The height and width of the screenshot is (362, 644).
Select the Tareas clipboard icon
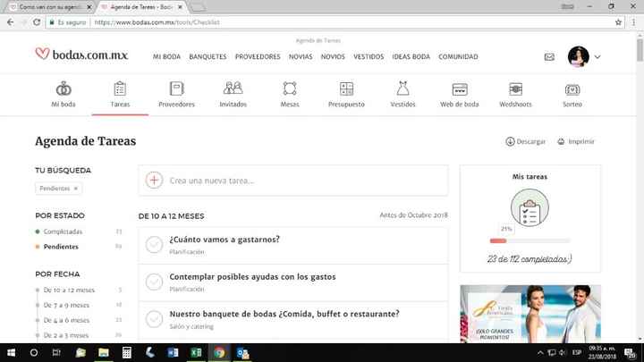[120, 88]
